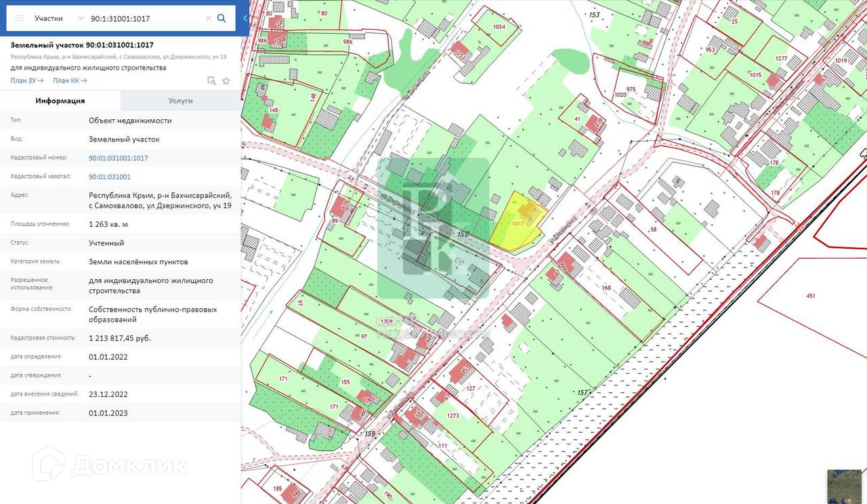Open cadastral number link 90:01:031001:1017

point(118,158)
